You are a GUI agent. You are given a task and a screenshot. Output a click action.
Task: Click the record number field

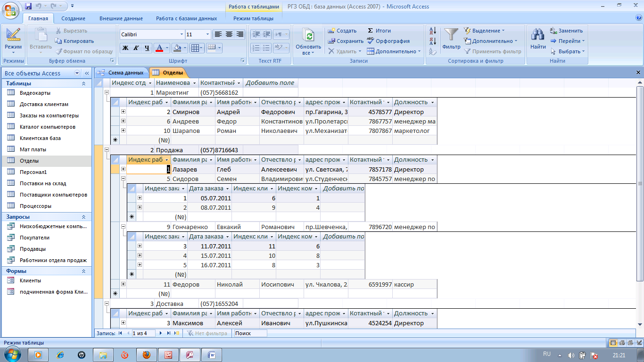tap(143, 333)
